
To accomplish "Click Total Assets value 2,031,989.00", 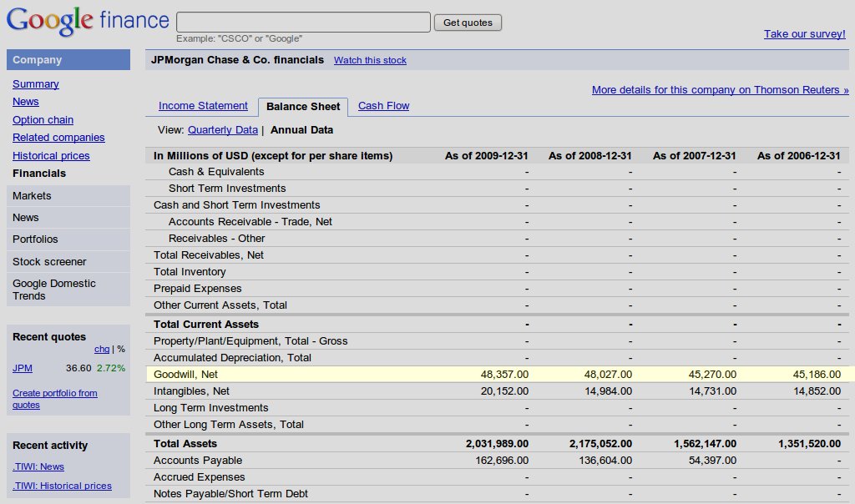I will click(x=498, y=444).
